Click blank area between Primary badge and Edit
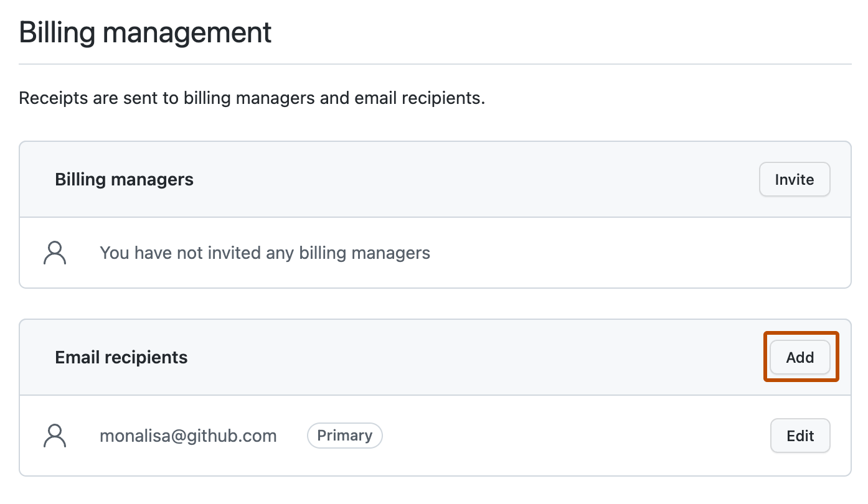The width and height of the screenshot is (868, 504). (x=573, y=436)
